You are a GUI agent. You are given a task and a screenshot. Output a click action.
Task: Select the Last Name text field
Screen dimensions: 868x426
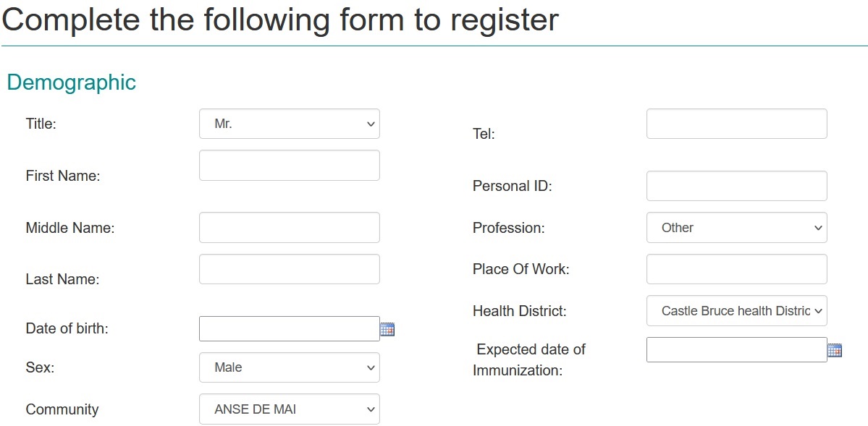290,269
